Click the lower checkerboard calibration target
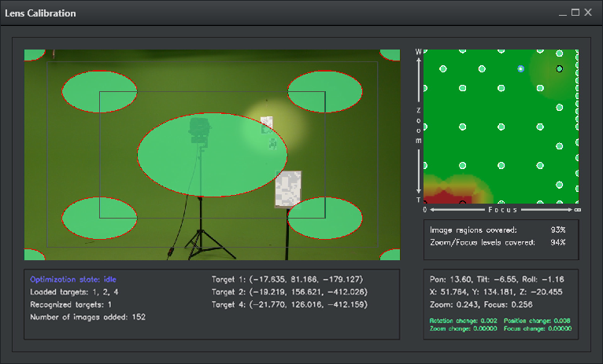This screenshot has width=603, height=364. (287, 189)
